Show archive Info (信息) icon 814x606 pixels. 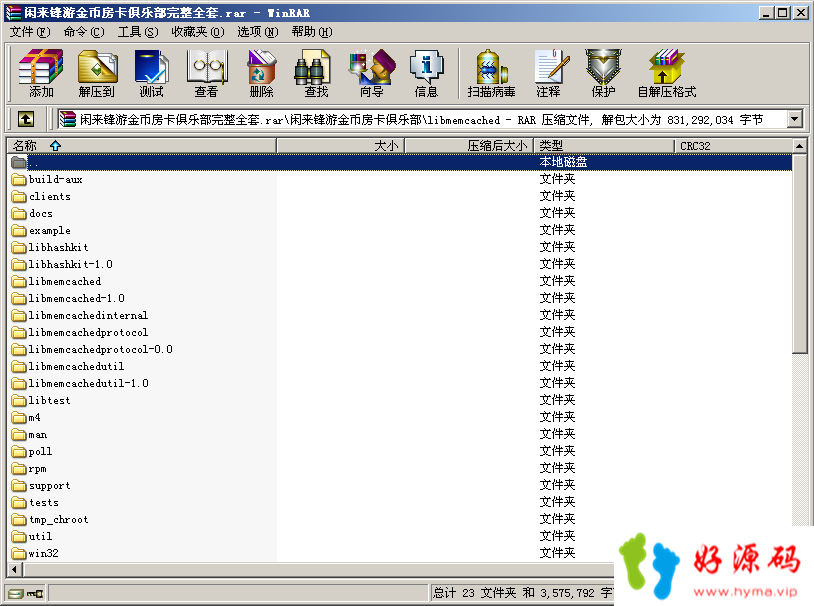coord(426,73)
